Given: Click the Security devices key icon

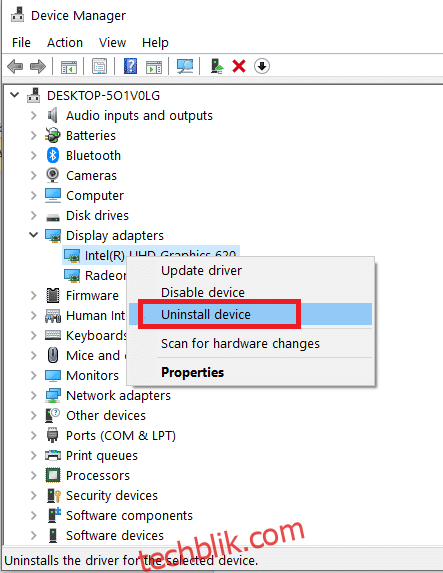Looking at the screenshot, I should coord(53,496).
